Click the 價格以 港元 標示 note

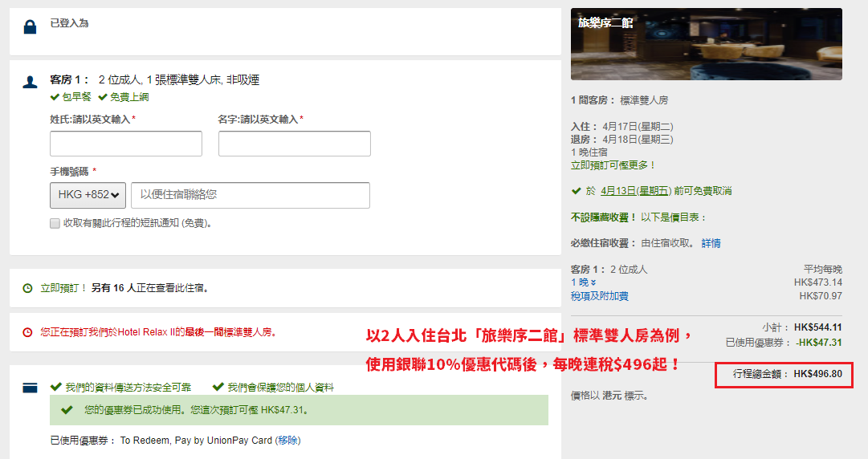tap(609, 396)
